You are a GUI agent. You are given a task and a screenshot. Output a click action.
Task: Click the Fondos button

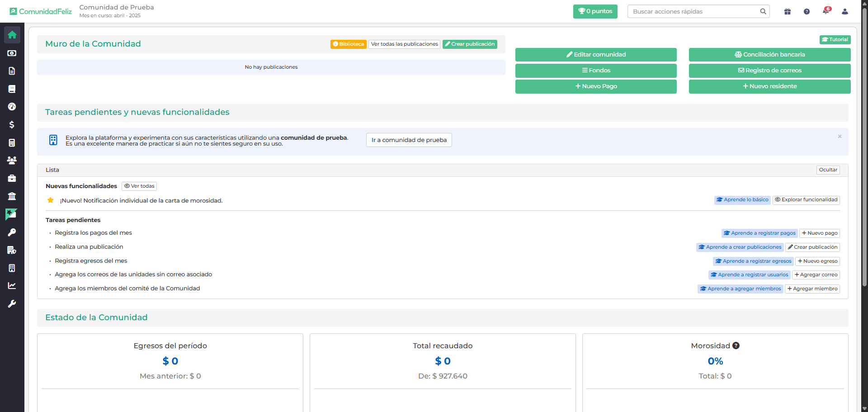point(596,71)
